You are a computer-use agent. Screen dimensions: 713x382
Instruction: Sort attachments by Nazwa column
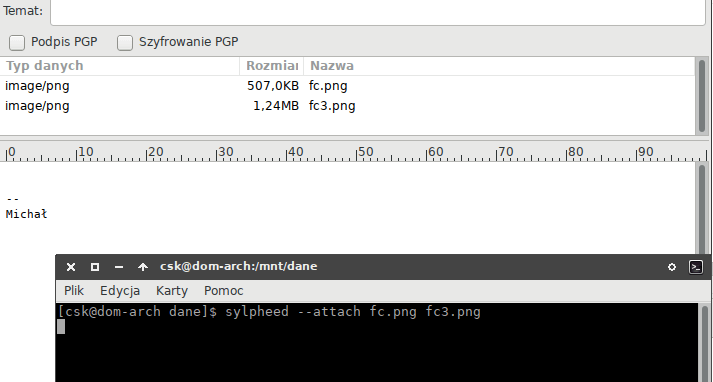(499, 66)
